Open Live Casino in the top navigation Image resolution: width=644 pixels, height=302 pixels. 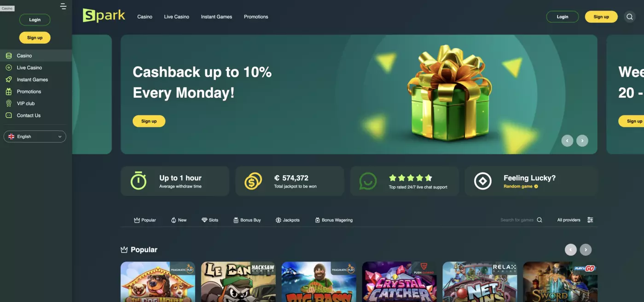tap(176, 17)
